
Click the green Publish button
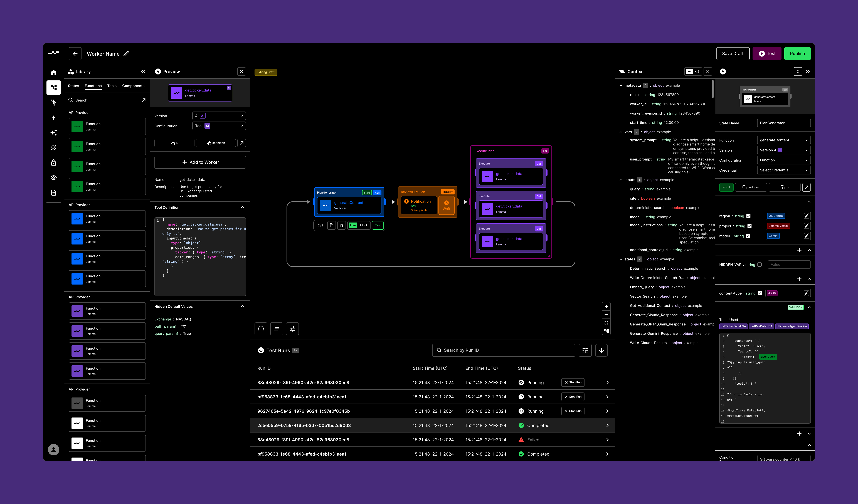[797, 53]
